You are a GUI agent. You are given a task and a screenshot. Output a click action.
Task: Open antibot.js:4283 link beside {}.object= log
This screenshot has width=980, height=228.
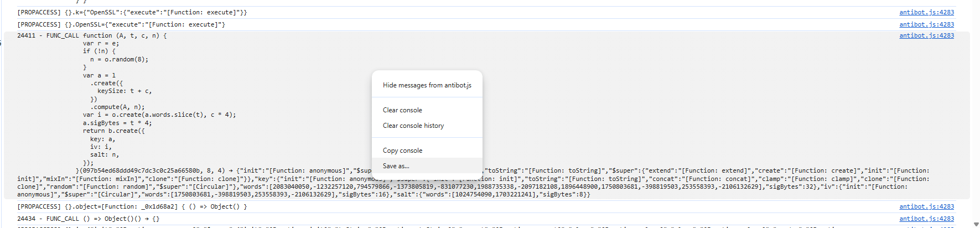pos(926,206)
